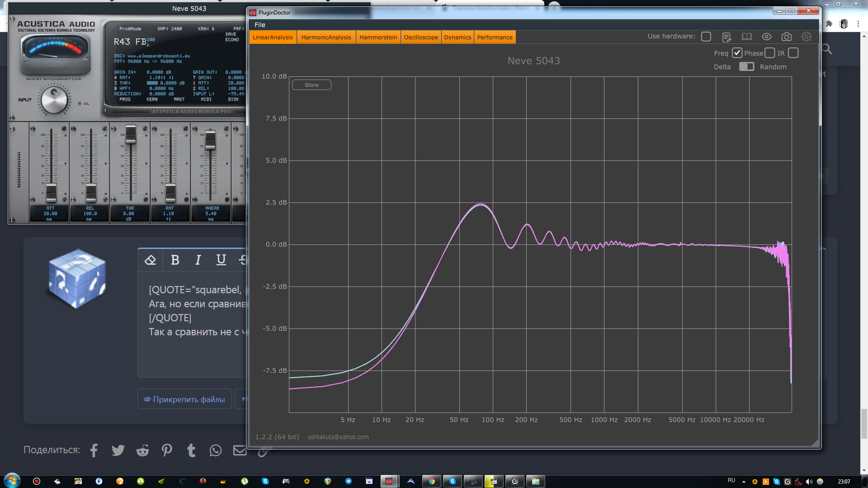Share the post on Pinterest

167,450
